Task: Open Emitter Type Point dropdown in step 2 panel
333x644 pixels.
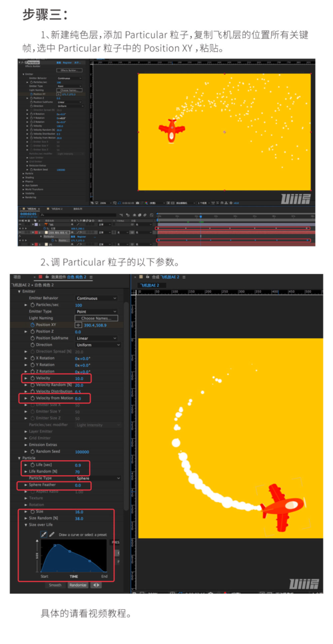Action: 97,312
